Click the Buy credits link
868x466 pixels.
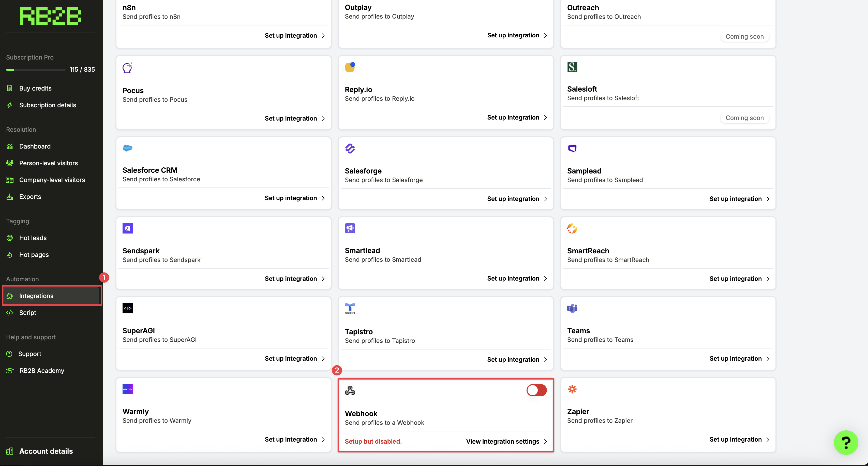click(35, 88)
